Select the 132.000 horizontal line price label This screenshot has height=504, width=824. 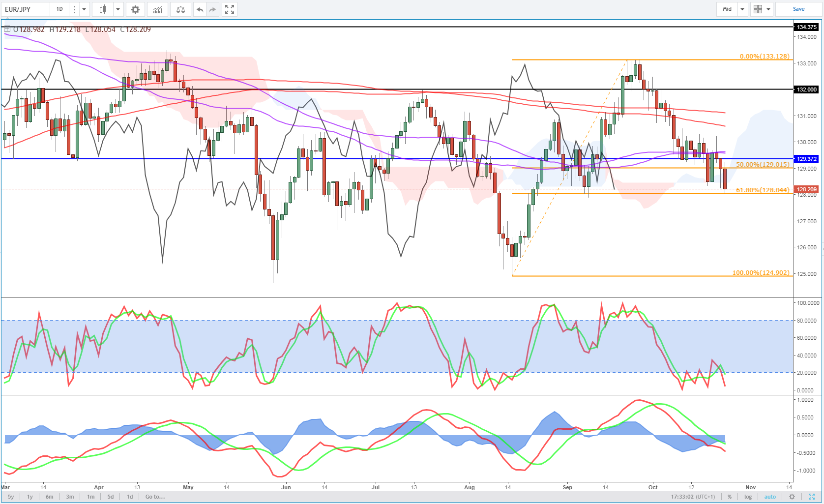click(807, 89)
